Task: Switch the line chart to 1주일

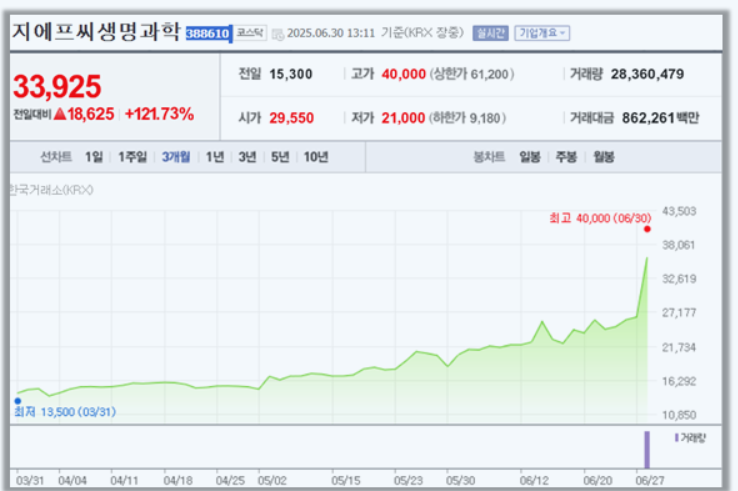Action: coord(132,157)
